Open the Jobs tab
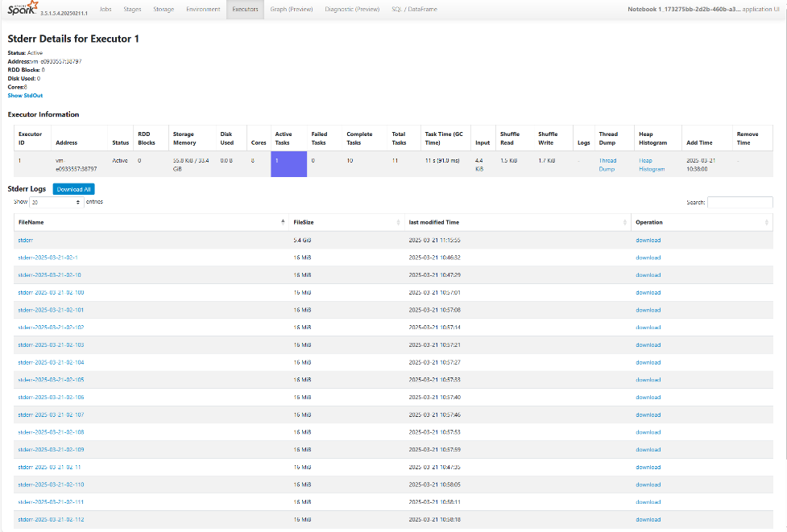The image size is (787, 532). coord(105,9)
